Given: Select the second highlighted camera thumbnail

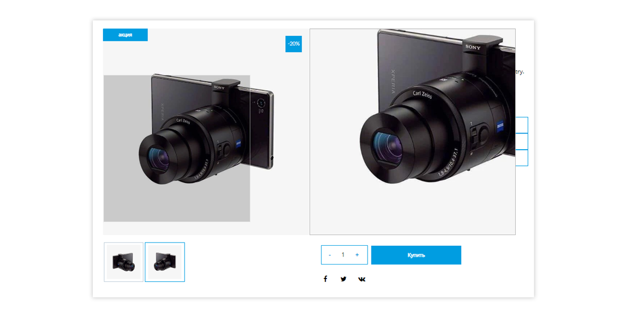Looking at the screenshot, I should point(165,262).
